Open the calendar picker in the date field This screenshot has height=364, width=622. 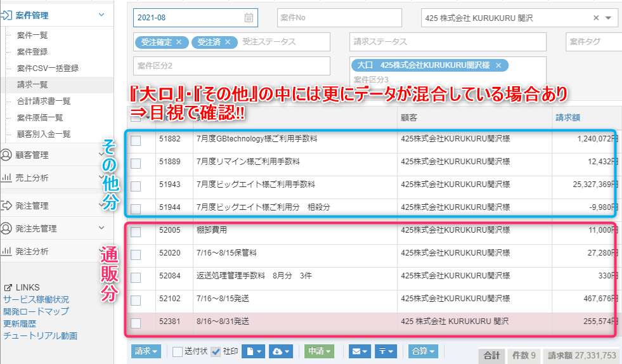(x=249, y=18)
